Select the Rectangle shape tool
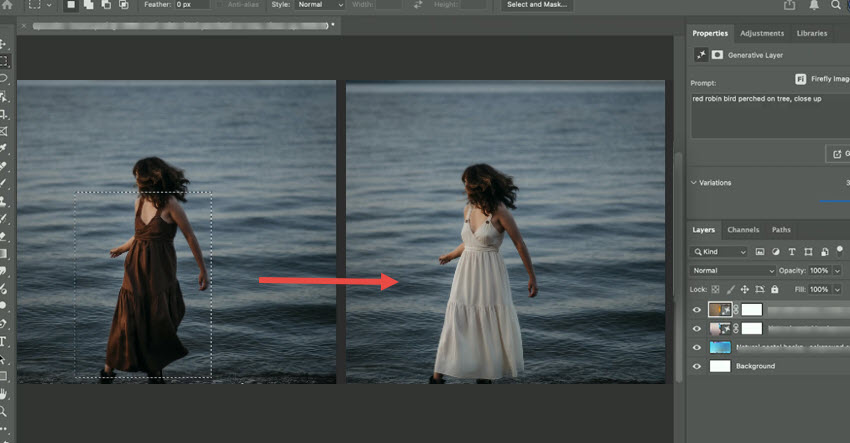Image resolution: width=850 pixels, height=443 pixels. (3, 376)
